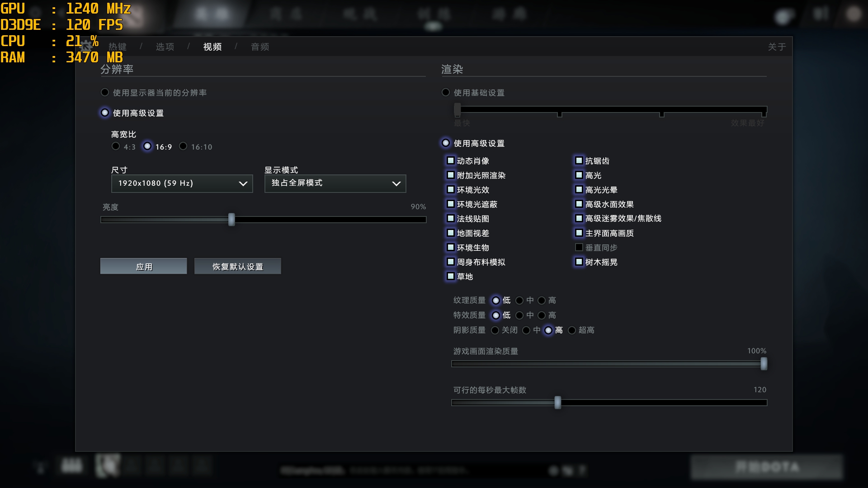The width and height of the screenshot is (868, 488).
Task: Open the 音频 settings tab
Action: (x=260, y=46)
